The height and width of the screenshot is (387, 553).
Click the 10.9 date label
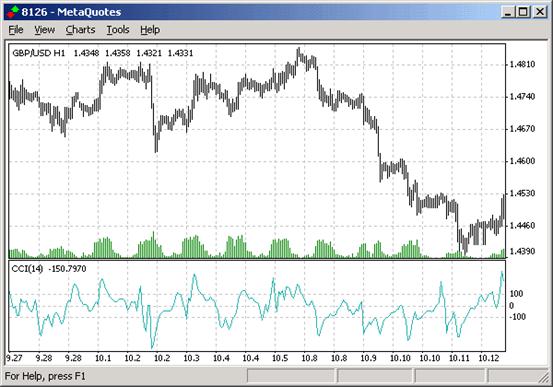tap(369, 358)
